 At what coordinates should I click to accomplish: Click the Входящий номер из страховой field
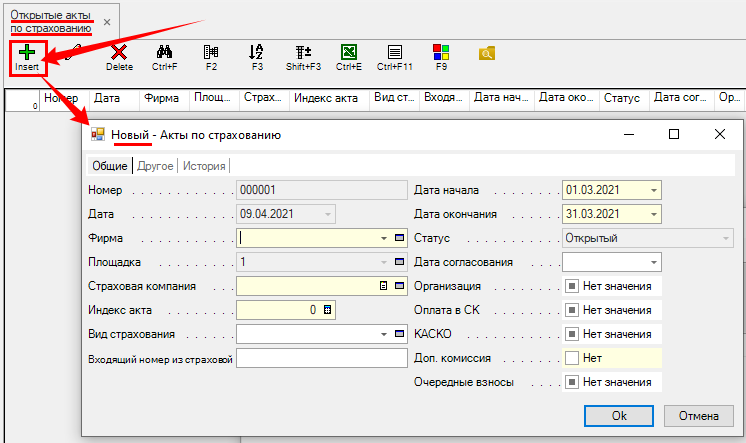321,358
